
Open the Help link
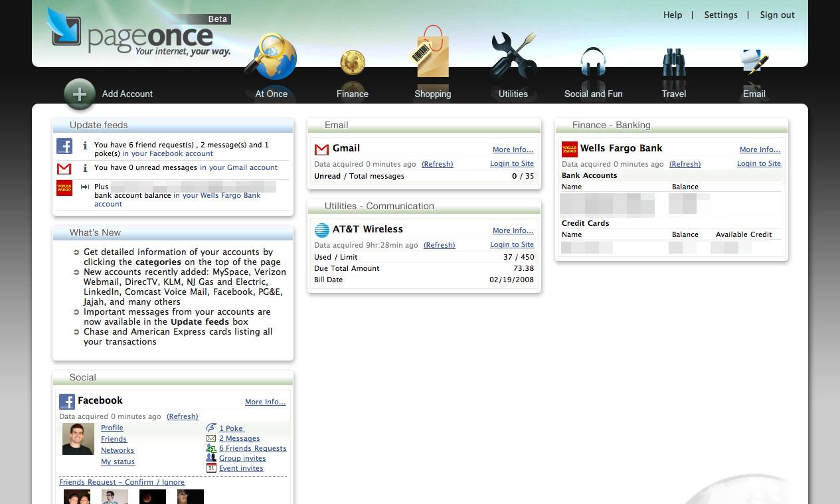(x=673, y=15)
